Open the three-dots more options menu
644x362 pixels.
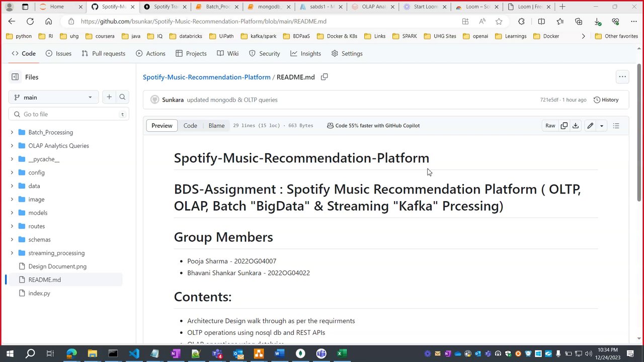click(622, 77)
